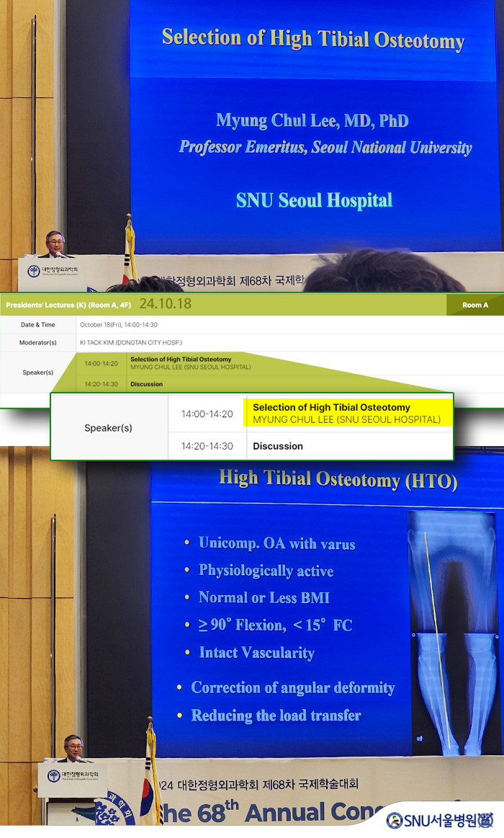Click the 'Room A' label on the green bar
Image resolution: width=504 pixels, height=838 pixels.
click(475, 306)
